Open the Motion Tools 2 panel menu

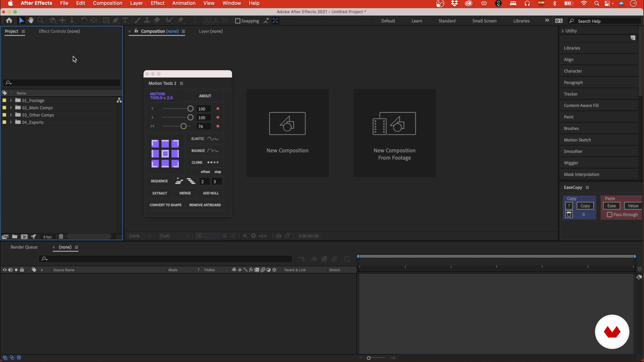(181, 83)
